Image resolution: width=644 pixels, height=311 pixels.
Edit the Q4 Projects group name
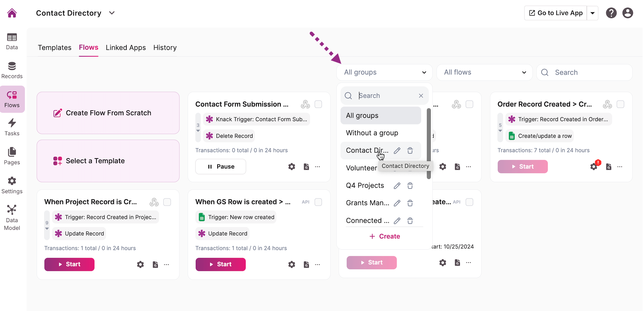pyautogui.click(x=397, y=186)
